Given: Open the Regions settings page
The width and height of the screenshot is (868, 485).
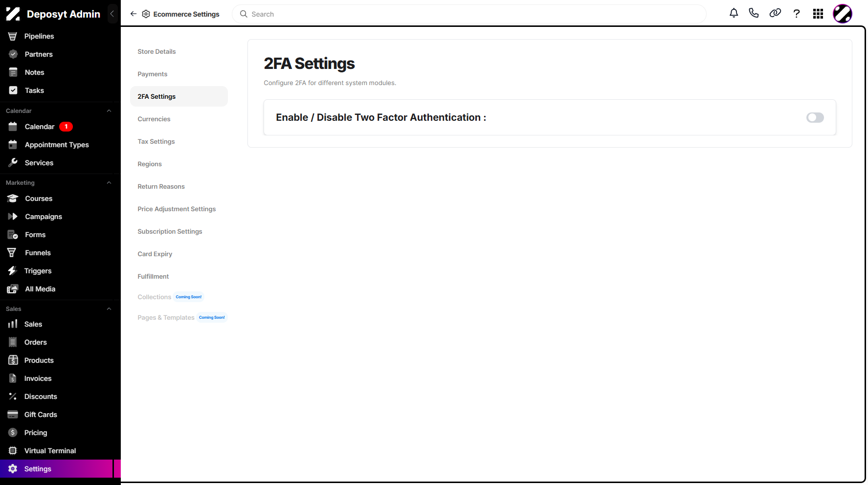Looking at the screenshot, I should (179, 164).
